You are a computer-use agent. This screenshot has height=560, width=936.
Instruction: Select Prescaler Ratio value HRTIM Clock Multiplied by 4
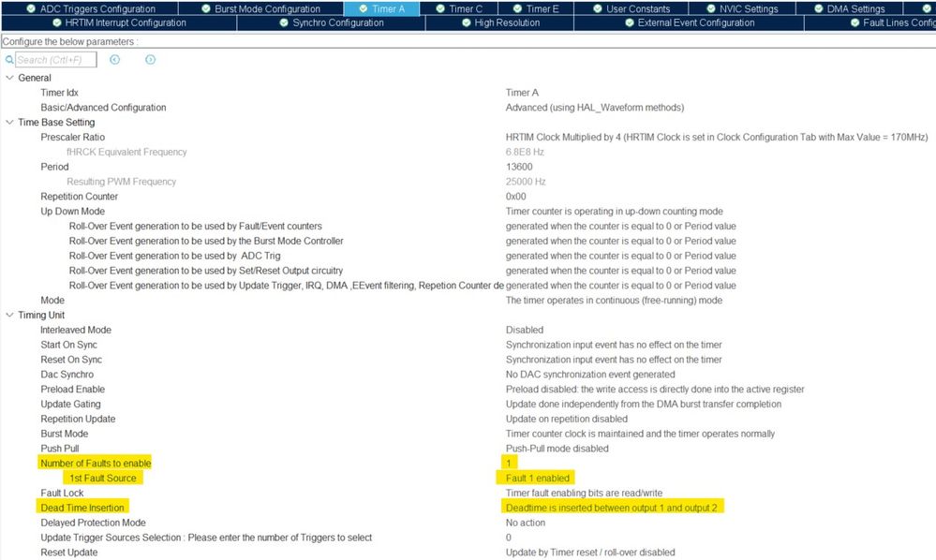coord(717,137)
